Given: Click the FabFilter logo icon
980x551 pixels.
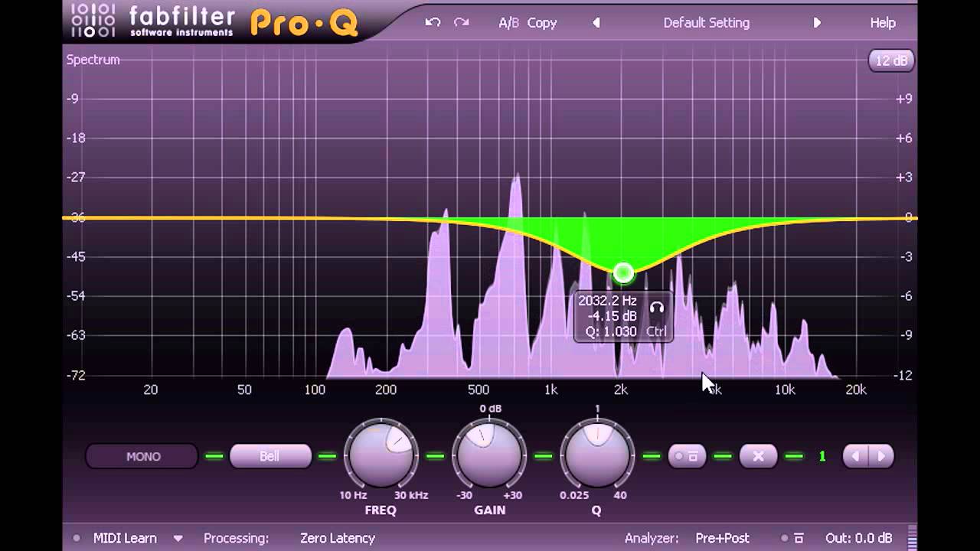Looking at the screenshot, I should point(93,21).
